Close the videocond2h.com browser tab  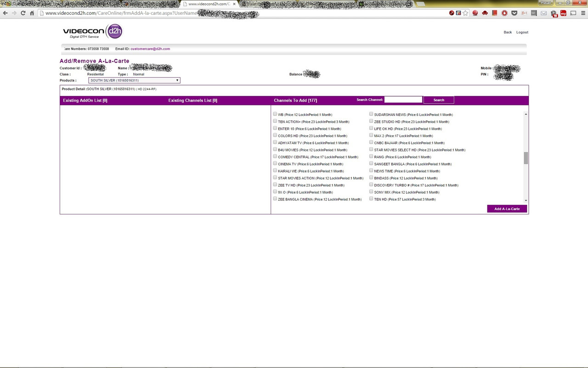(x=234, y=4)
